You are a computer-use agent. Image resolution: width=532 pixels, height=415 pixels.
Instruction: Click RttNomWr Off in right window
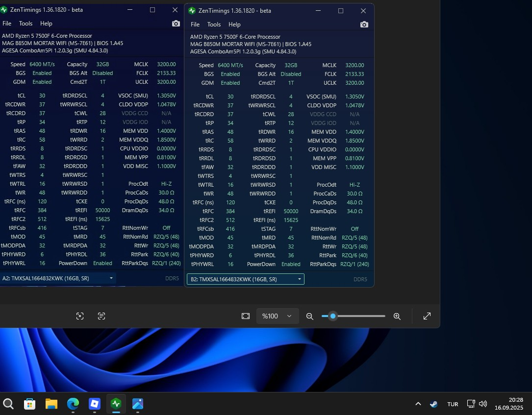click(x=355, y=229)
